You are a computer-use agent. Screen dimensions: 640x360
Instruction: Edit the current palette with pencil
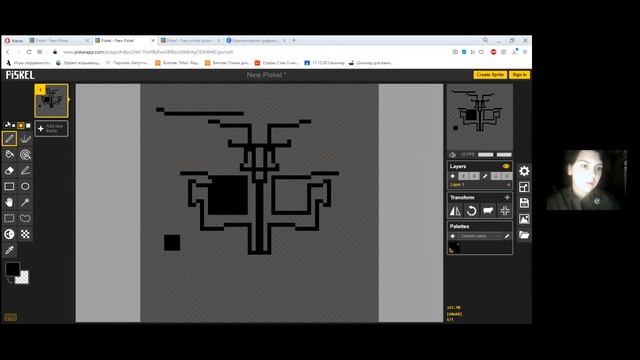point(507,236)
